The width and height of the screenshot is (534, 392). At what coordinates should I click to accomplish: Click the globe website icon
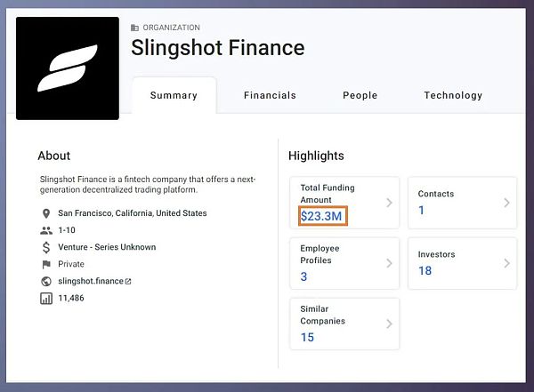46,282
